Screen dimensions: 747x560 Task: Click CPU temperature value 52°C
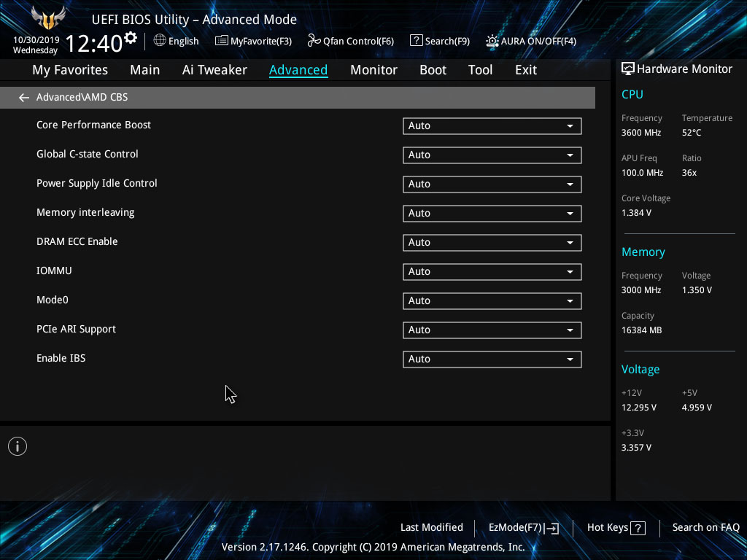click(692, 133)
